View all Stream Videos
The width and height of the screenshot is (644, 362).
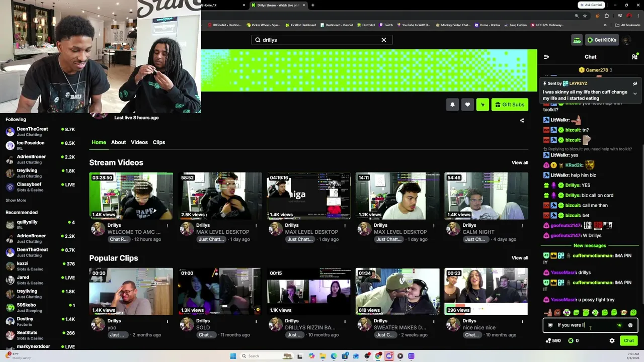click(x=520, y=163)
